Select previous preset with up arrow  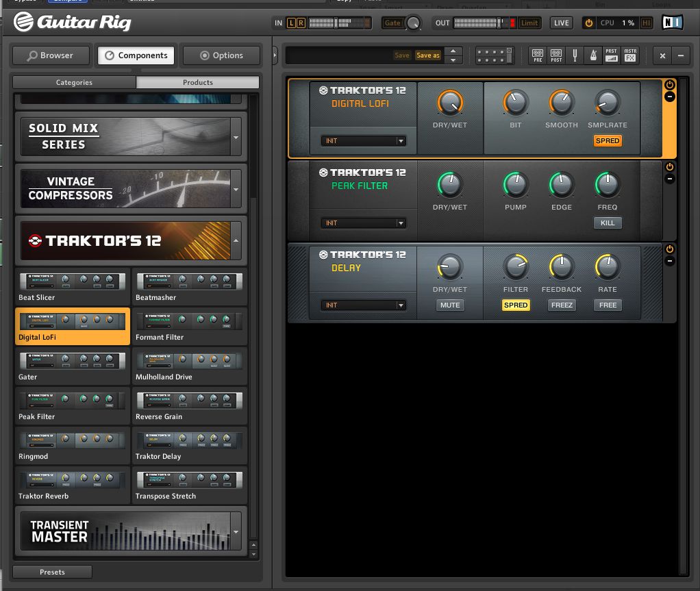point(453,51)
